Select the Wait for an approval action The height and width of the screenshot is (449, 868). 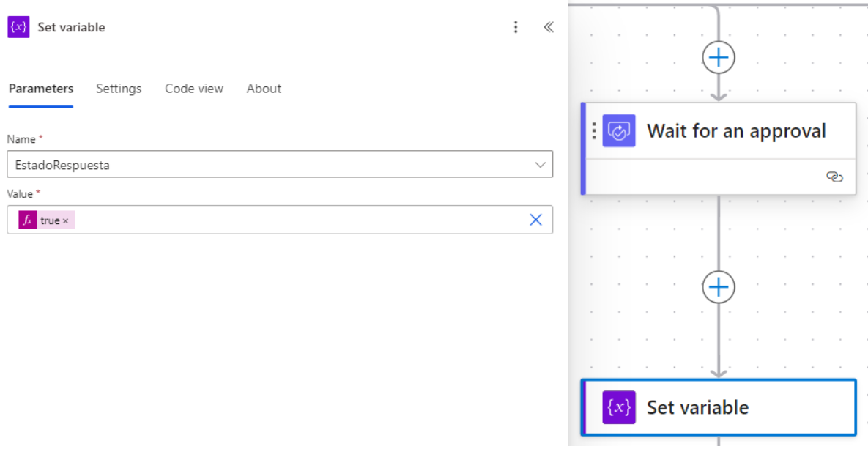[x=736, y=132]
